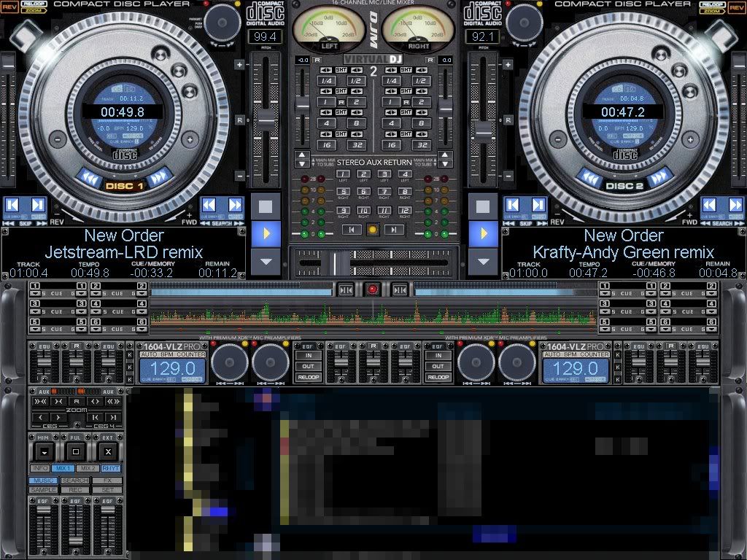Start playback on the right deck

483,233
